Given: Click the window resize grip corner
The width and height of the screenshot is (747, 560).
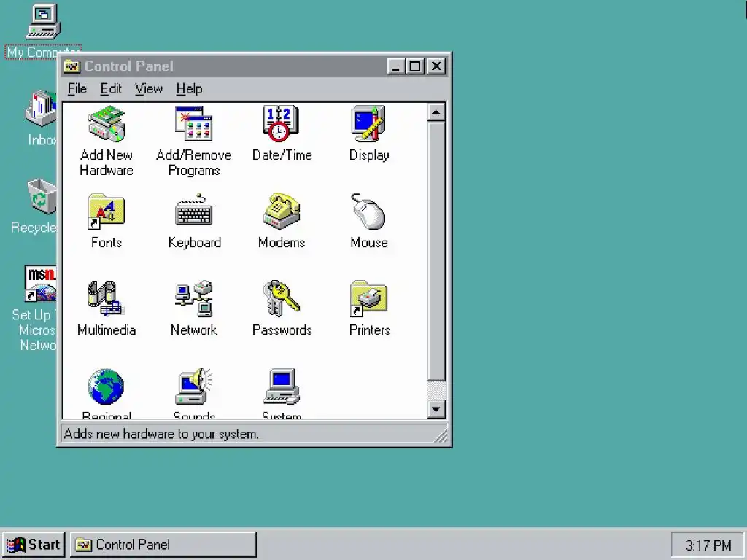Looking at the screenshot, I should (x=441, y=435).
